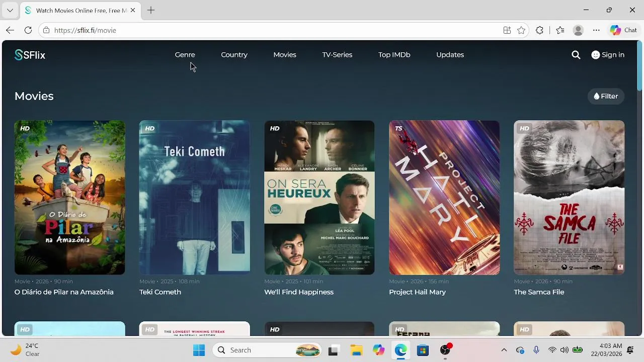
Task: Click the battery tray icon
Action: click(578, 350)
